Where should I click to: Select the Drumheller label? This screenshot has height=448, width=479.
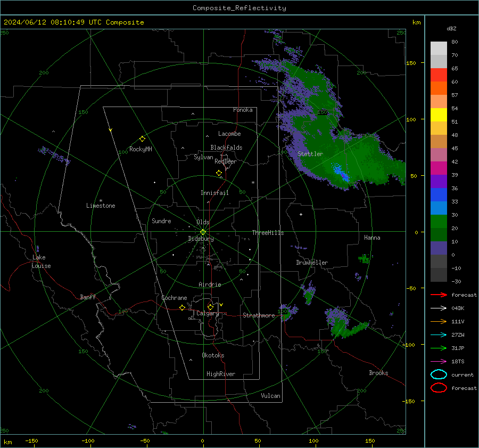point(312,263)
